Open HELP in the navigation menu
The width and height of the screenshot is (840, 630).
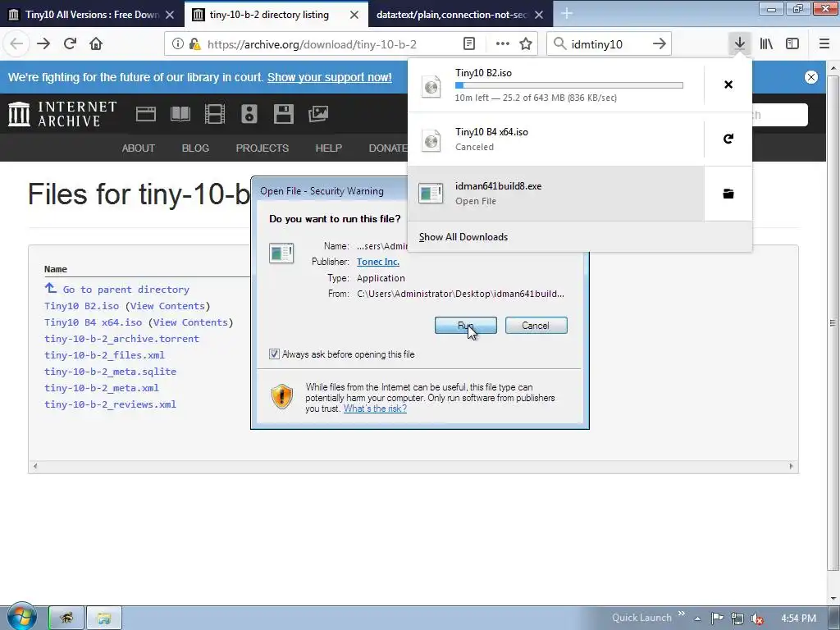328,148
